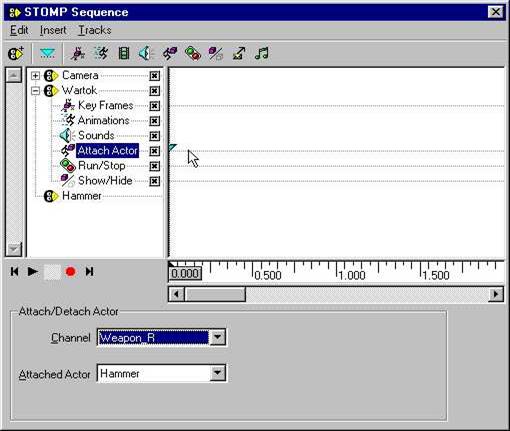Click the film strip toolbar icon
Viewport: 510px width, 431px height.
click(124, 53)
